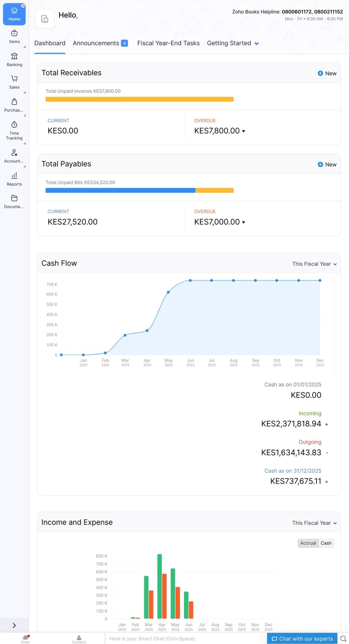Select Accrual basis toggle
The image size is (349, 644).
click(x=308, y=543)
